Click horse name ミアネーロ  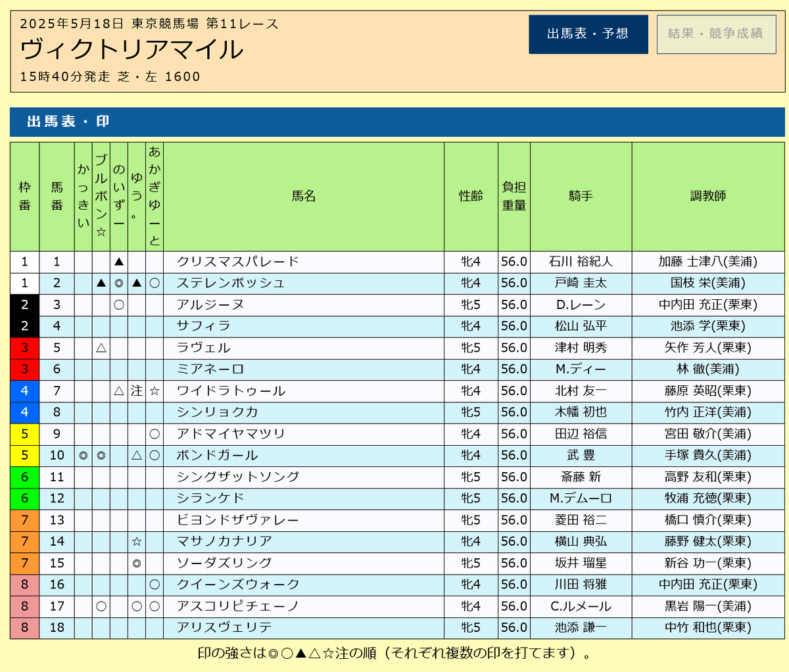[210, 370]
